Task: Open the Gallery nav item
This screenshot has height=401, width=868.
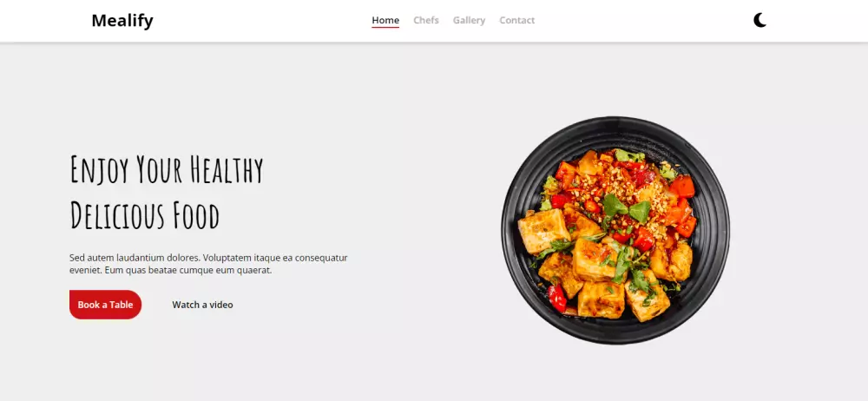Action: (x=469, y=21)
